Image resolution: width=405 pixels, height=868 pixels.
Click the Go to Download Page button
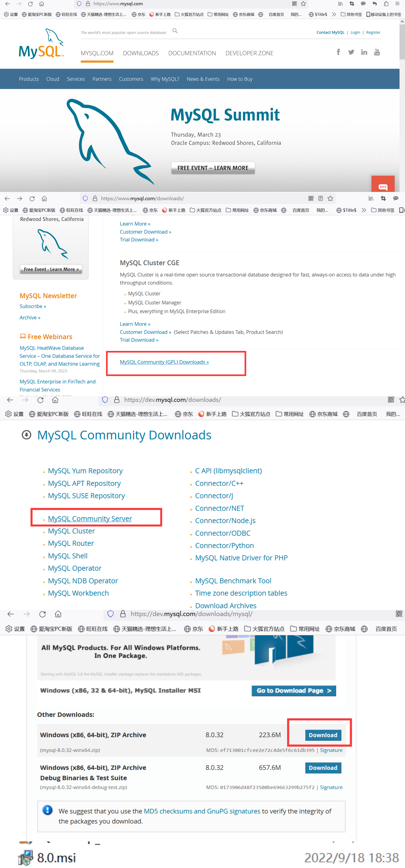pyautogui.click(x=294, y=690)
